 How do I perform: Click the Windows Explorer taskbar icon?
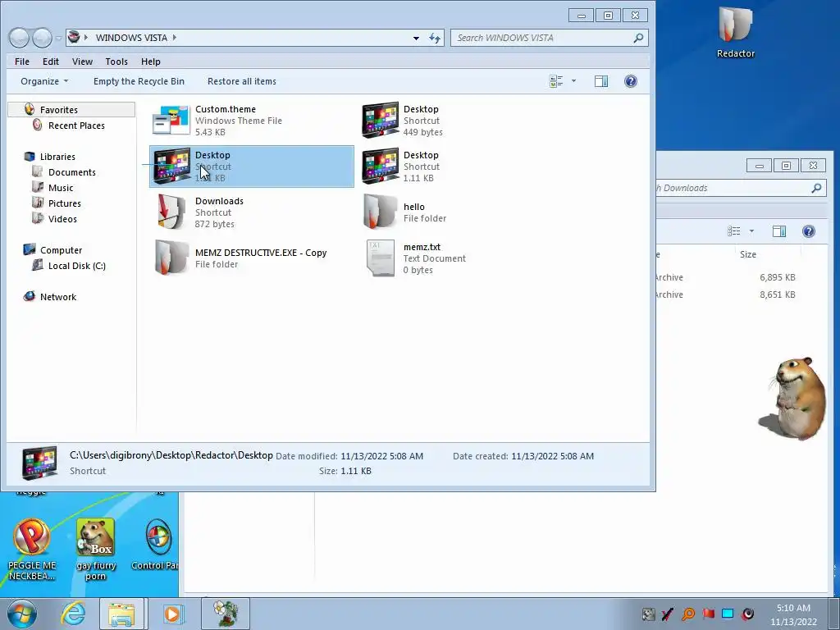point(121,614)
